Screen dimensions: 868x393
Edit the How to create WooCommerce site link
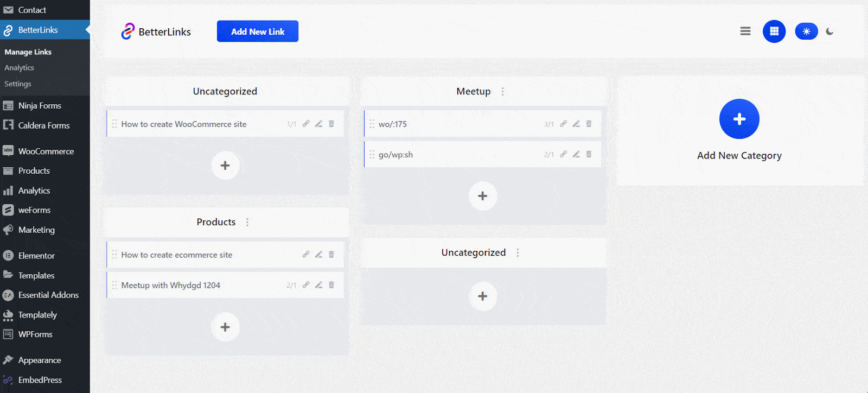pos(318,124)
